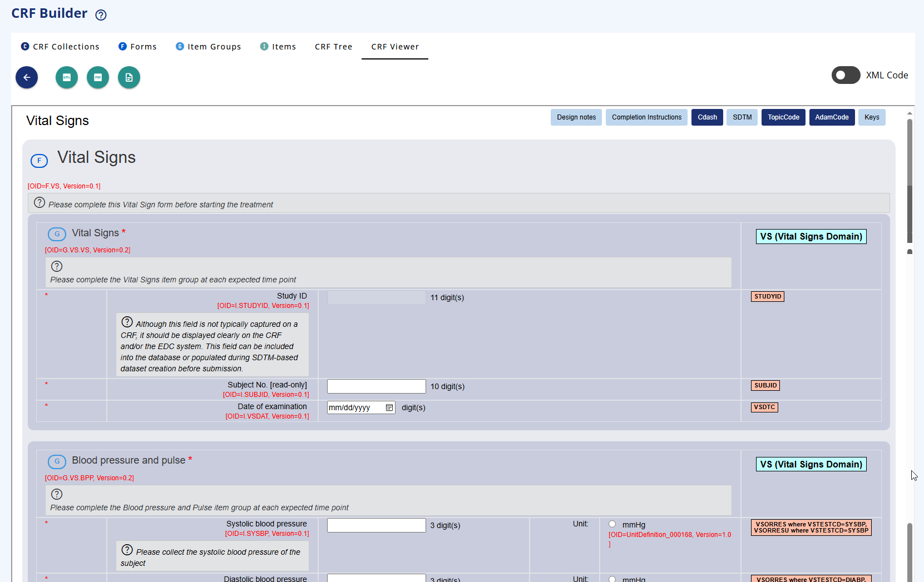Export the form as XML
The height and width of the screenshot is (582, 924).
click(66, 77)
